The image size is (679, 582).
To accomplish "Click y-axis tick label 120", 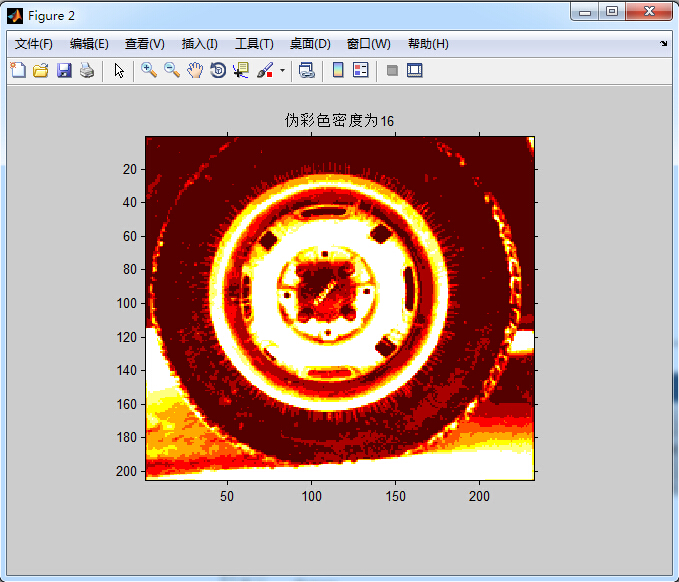I will pos(127,337).
